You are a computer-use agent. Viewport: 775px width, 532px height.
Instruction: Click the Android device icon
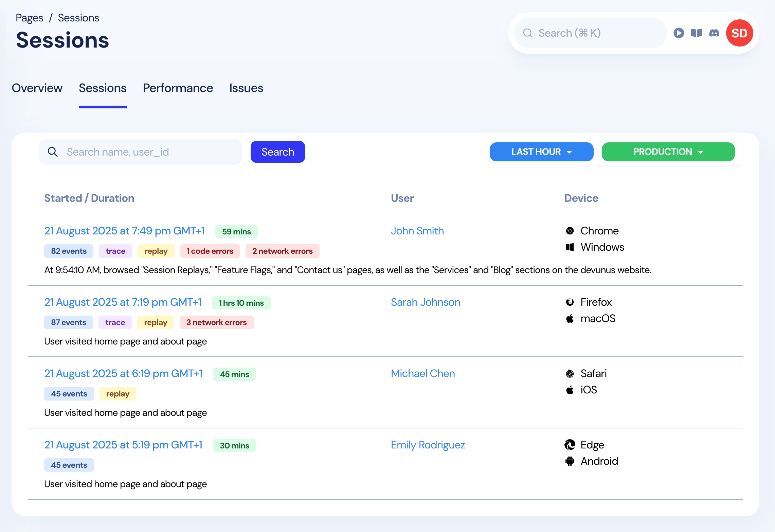pos(570,461)
